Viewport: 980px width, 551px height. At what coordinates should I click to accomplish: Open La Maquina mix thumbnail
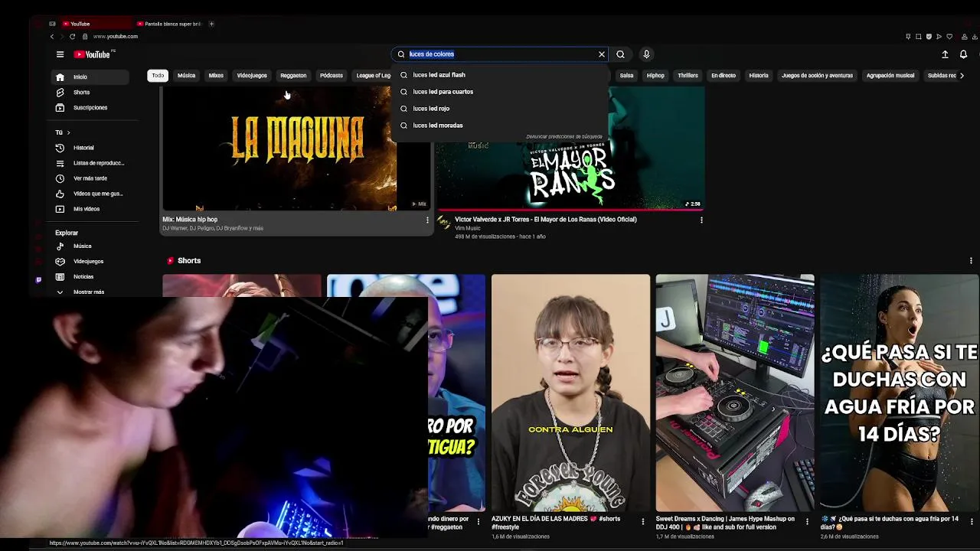(x=296, y=148)
